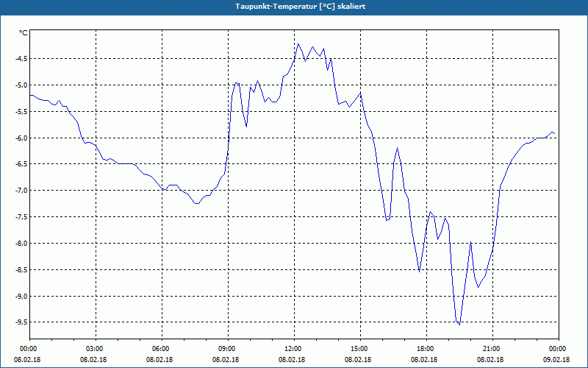Click the curve's highest peak just after 12:00
The height and width of the screenshot is (368, 588).
click(298, 44)
